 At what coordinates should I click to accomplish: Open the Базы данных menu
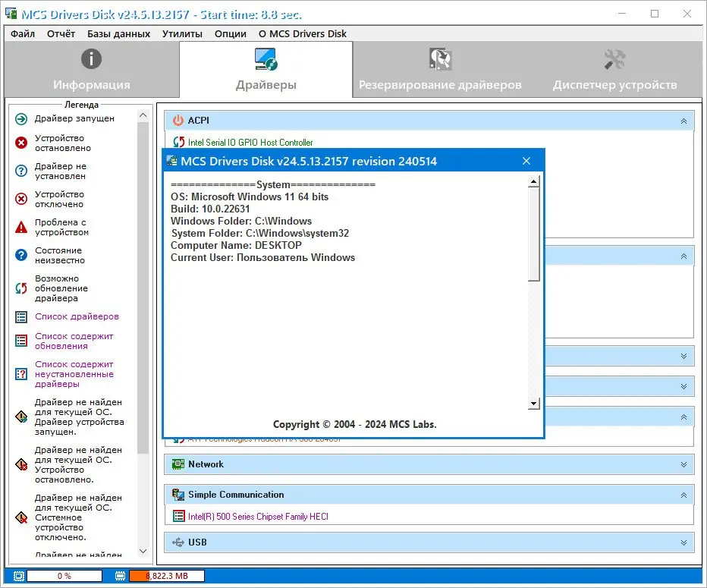tap(118, 34)
